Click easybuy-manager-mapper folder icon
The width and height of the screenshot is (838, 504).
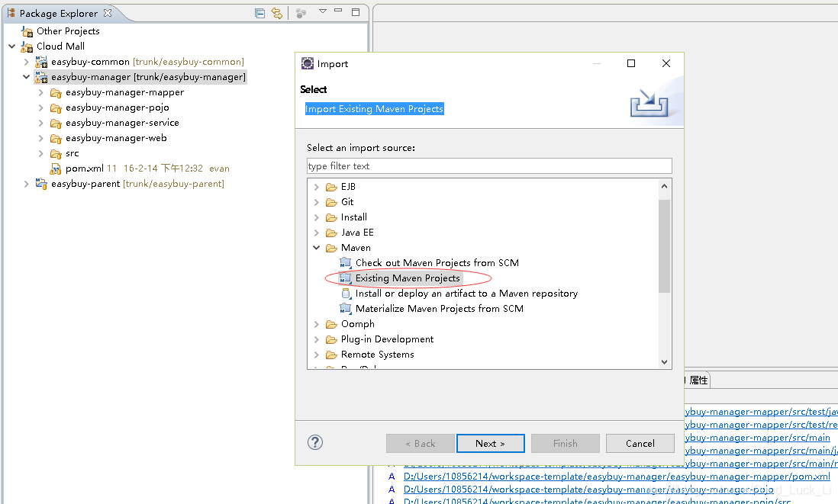[56, 93]
